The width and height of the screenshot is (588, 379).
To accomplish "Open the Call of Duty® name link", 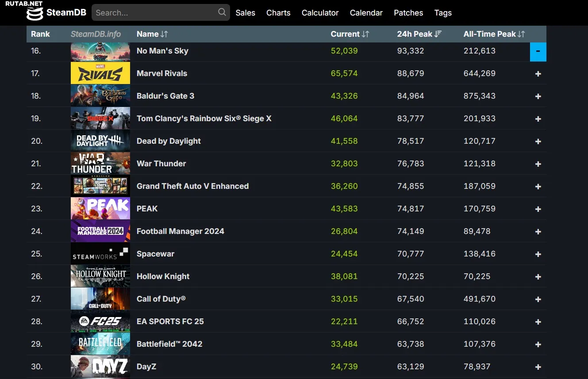I will [161, 299].
